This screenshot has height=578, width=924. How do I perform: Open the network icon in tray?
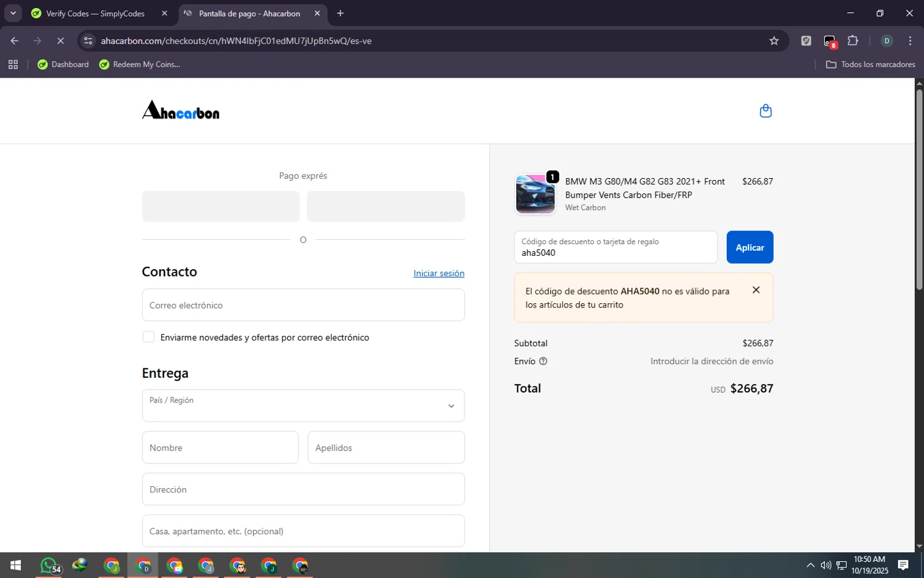tap(841, 565)
